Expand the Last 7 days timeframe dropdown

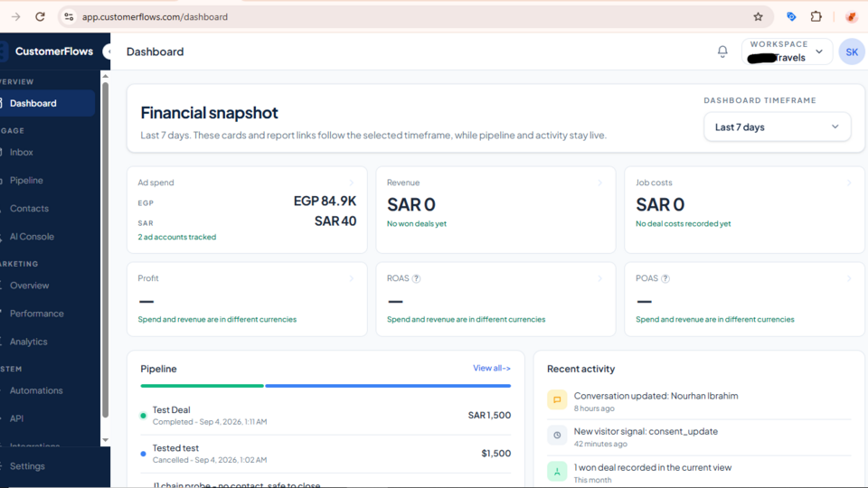[x=778, y=127]
